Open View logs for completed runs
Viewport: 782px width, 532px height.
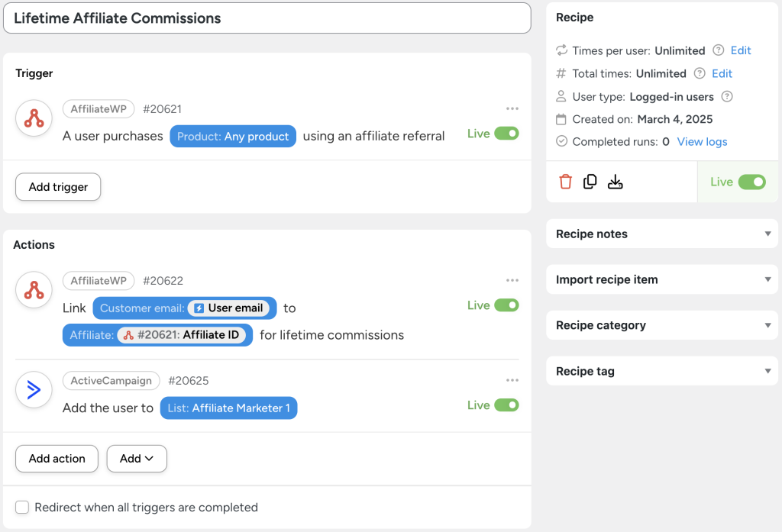(x=702, y=142)
